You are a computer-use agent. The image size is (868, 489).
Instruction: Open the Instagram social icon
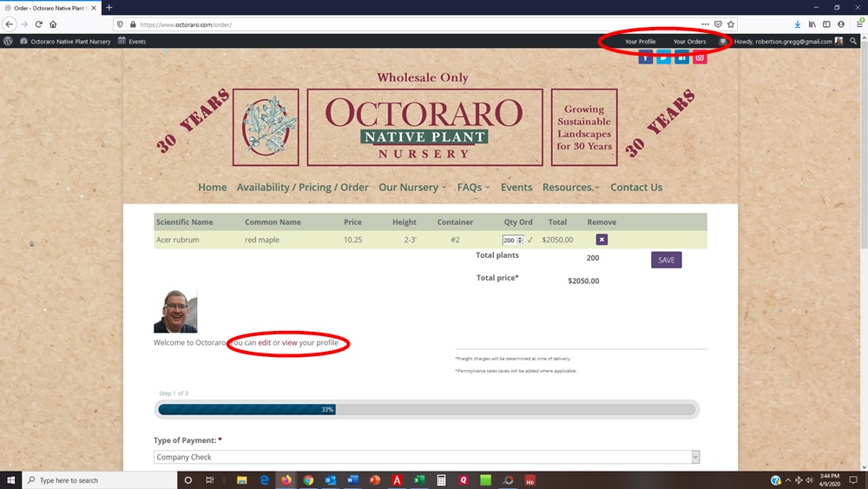700,57
